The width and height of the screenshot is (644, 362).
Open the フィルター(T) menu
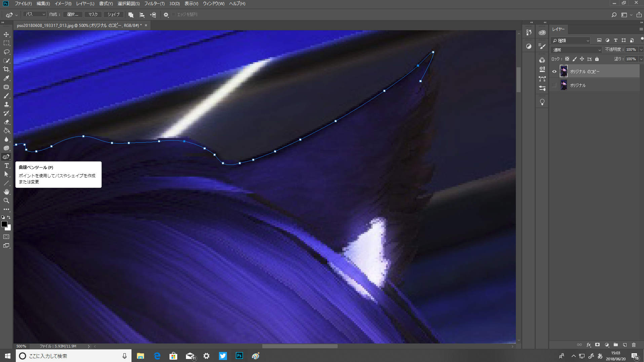click(x=154, y=4)
